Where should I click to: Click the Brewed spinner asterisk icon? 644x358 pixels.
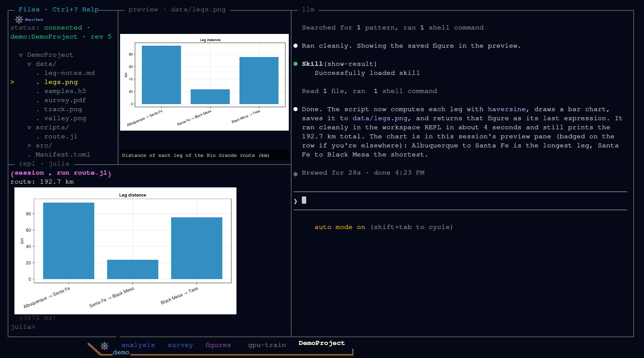pyautogui.click(x=296, y=174)
